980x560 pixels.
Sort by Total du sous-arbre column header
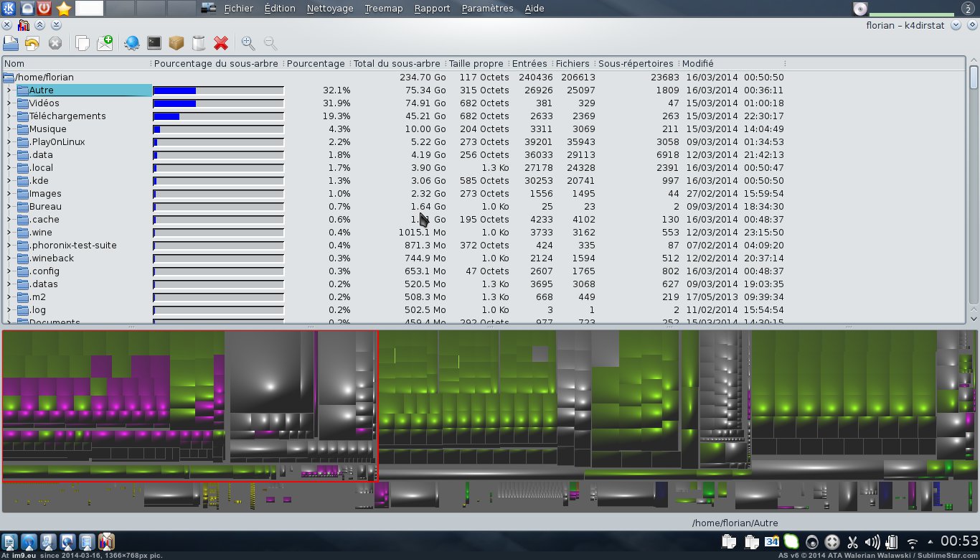[x=397, y=64]
